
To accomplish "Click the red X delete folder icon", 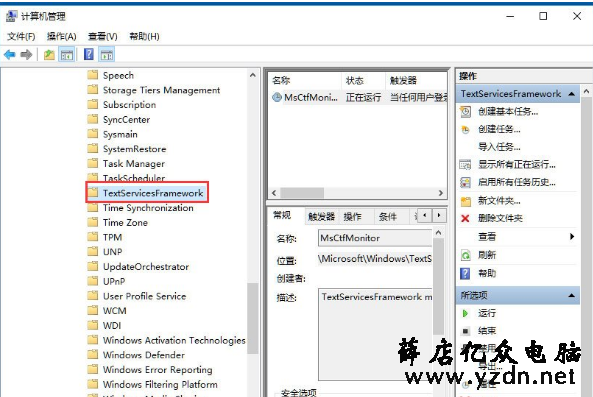I will click(465, 218).
